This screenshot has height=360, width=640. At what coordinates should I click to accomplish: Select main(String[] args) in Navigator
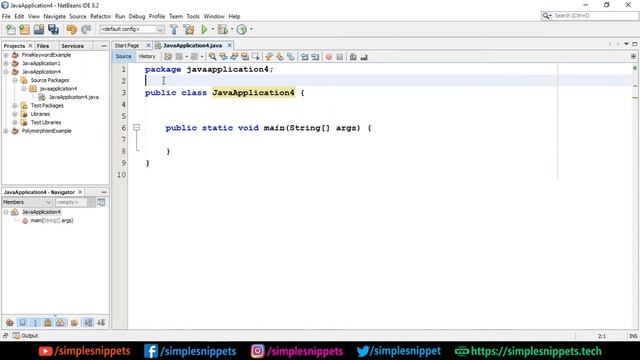coord(52,220)
